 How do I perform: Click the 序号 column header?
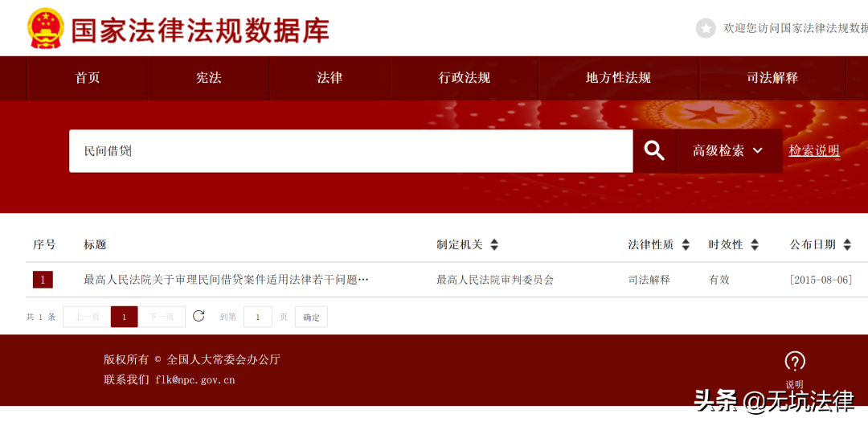(44, 244)
